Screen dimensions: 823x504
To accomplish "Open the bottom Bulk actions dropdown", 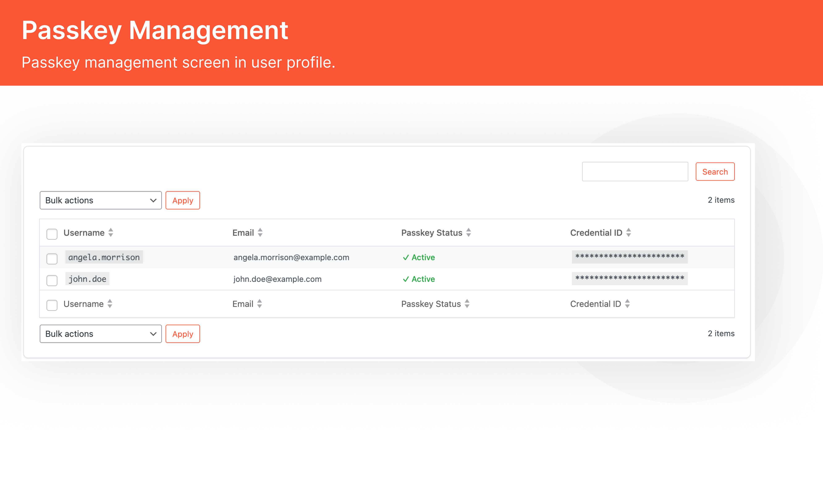I will tap(100, 334).
